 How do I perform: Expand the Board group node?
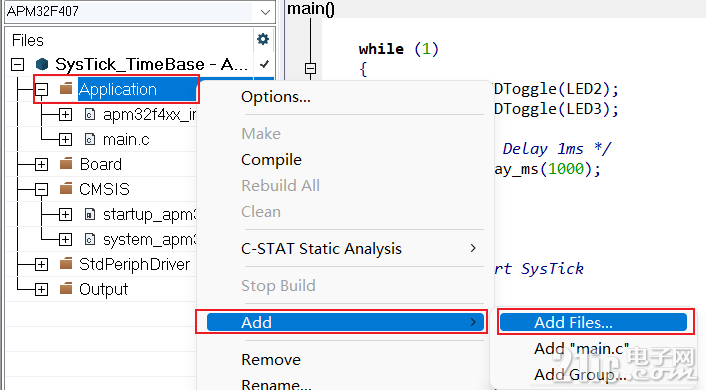click(41, 164)
